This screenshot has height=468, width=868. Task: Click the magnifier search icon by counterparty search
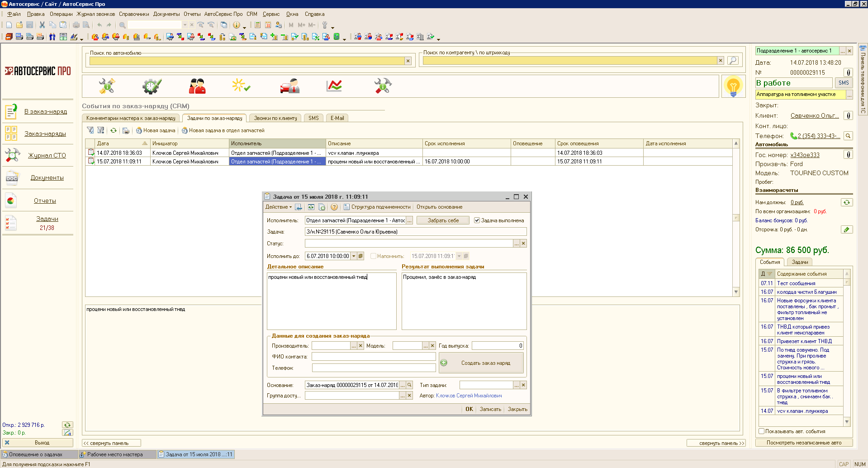point(733,60)
